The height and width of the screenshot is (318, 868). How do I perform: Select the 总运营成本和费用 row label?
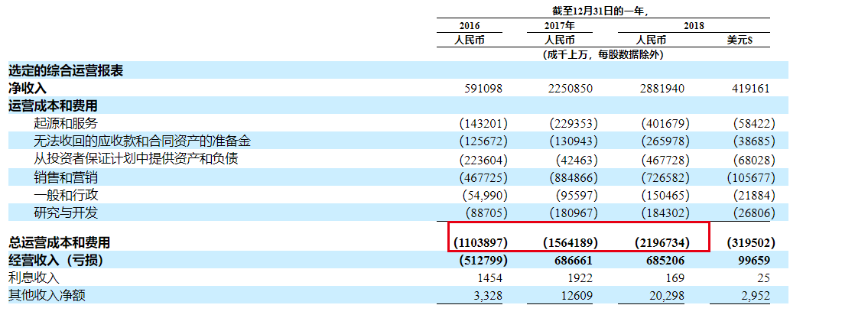coord(59,242)
